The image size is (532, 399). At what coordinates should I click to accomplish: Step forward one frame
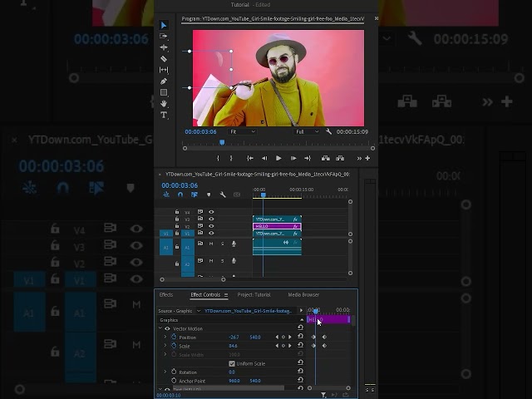click(x=293, y=158)
